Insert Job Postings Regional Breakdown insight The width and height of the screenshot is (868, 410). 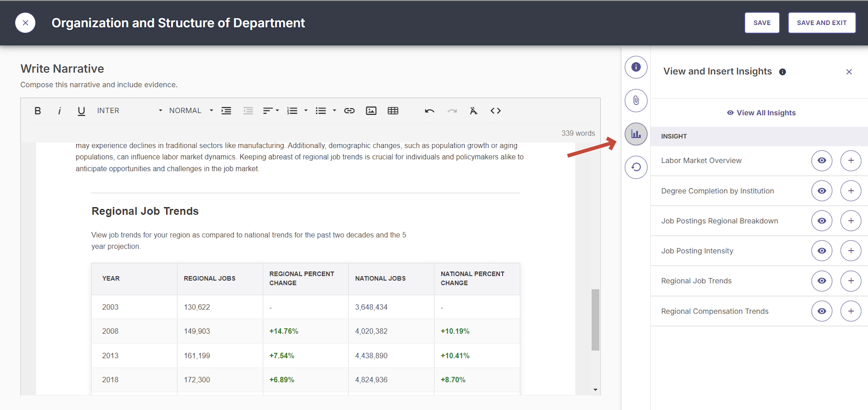(x=851, y=221)
